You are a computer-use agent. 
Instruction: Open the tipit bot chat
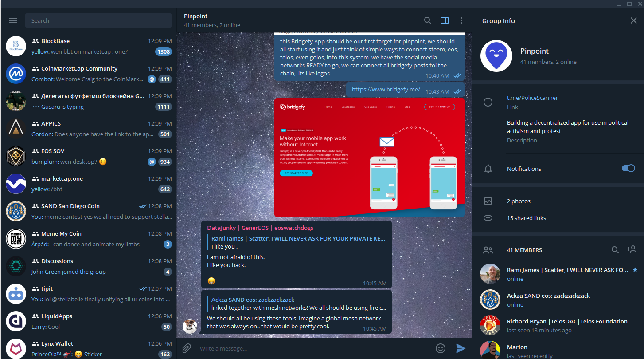(89, 294)
